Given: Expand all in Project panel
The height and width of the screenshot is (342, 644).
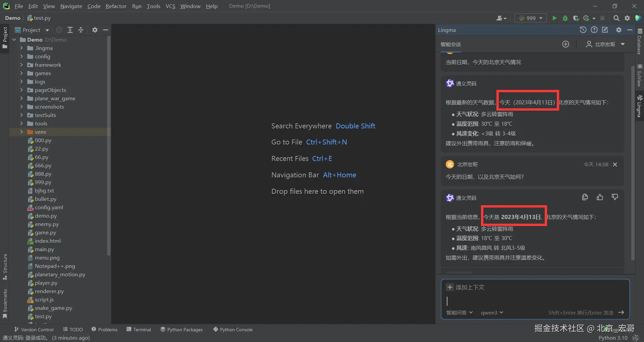Looking at the screenshot, I should click(70, 30).
